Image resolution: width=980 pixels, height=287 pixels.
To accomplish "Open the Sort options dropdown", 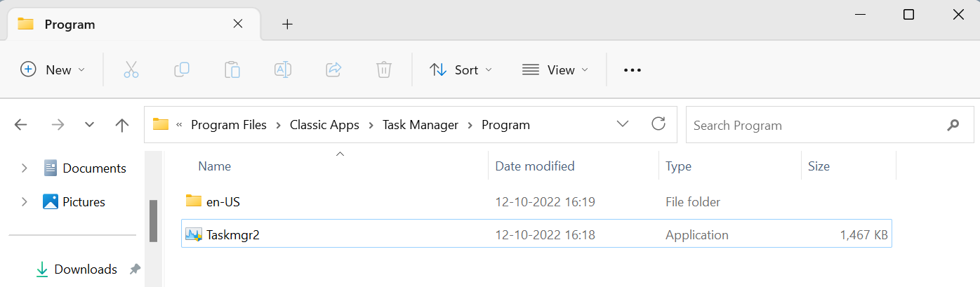I will click(x=461, y=69).
